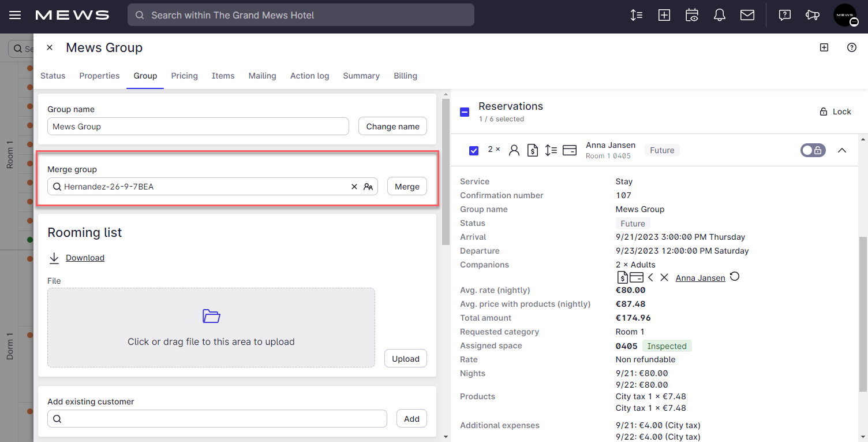Open the calendar availability icon
868x442 pixels.
(692, 15)
